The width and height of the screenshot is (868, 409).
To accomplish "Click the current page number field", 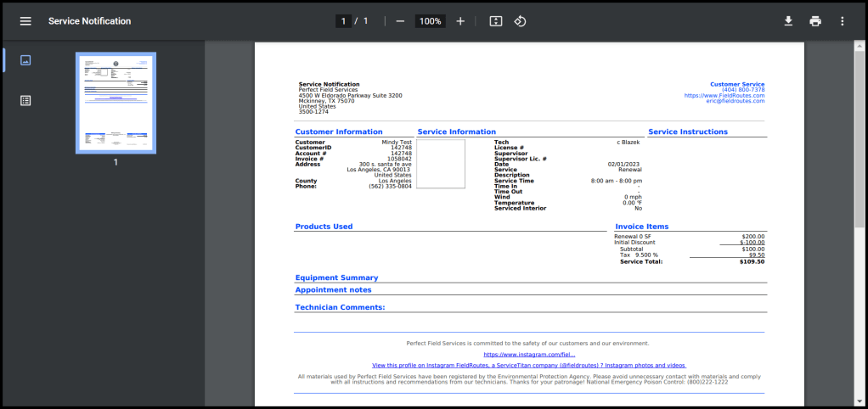I will [344, 21].
